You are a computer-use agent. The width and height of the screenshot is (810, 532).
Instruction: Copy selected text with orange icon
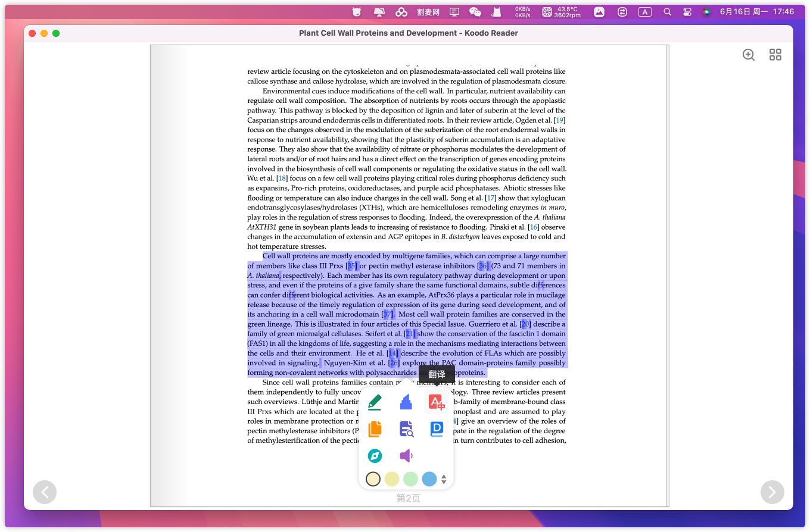click(375, 428)
